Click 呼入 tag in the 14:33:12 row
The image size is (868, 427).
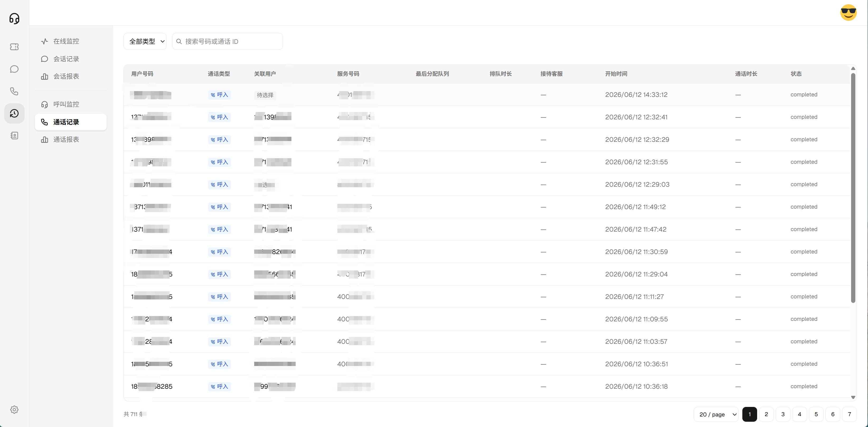point(219,95)
